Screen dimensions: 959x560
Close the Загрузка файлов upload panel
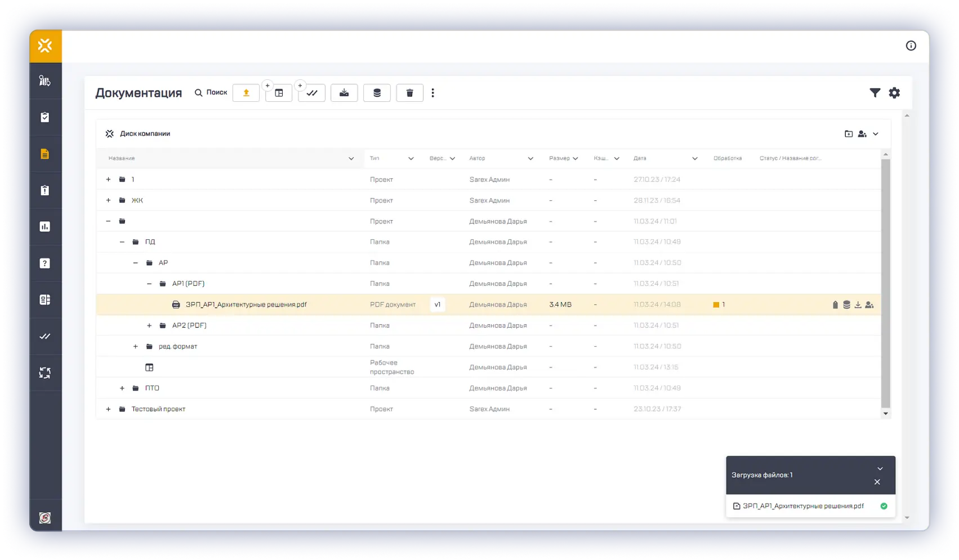[x=877, y=482]
